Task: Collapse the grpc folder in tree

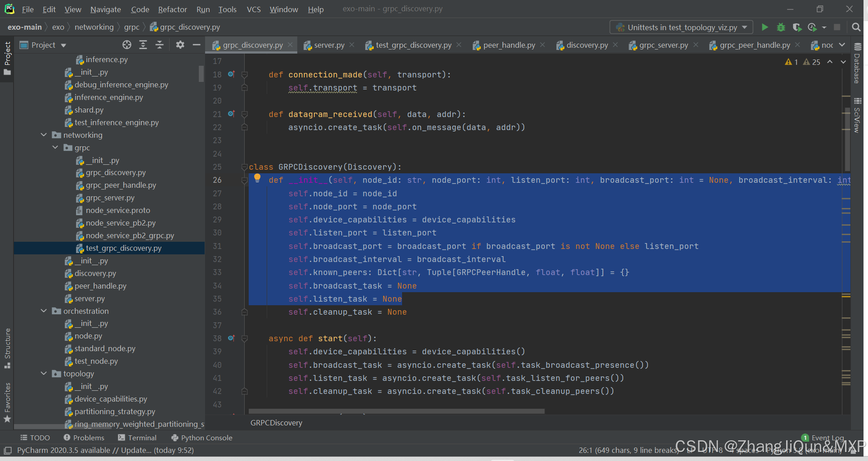Action: coord(55,147)
